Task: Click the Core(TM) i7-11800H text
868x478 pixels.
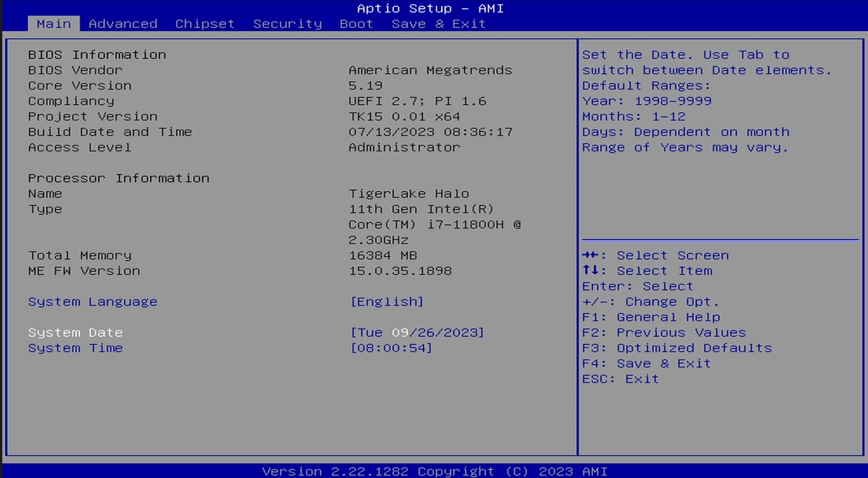Action: pyautogui.click(x=426, y=225)
